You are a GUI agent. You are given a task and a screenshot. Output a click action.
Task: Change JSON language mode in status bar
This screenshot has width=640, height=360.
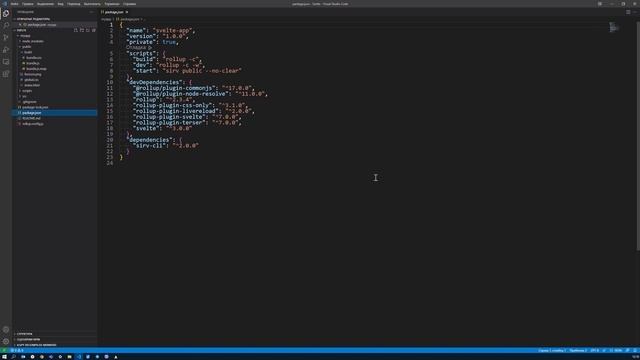pyautogui.click(x=616, y=350)
